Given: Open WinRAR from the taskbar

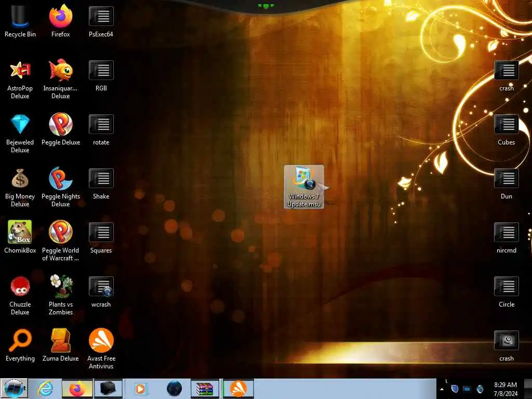Looking at the screenshot, I should 205,389.
